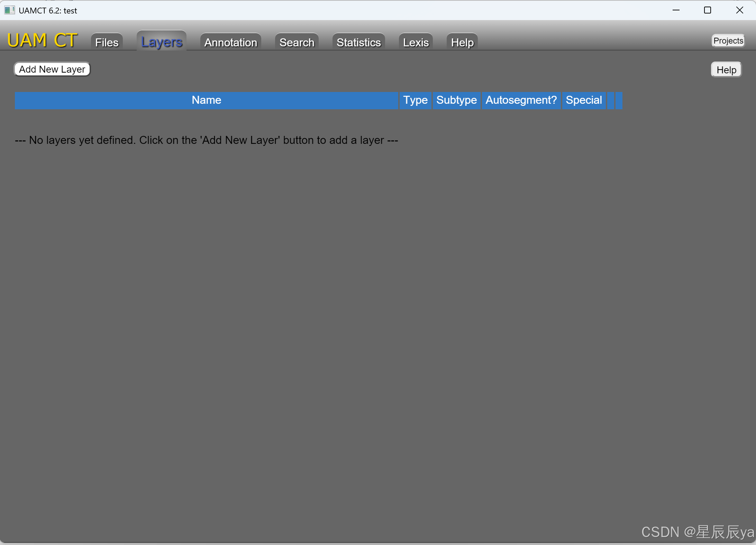Open the Annotation tab
The height and width of the screenshot is (545, 756).
[230, 42]
